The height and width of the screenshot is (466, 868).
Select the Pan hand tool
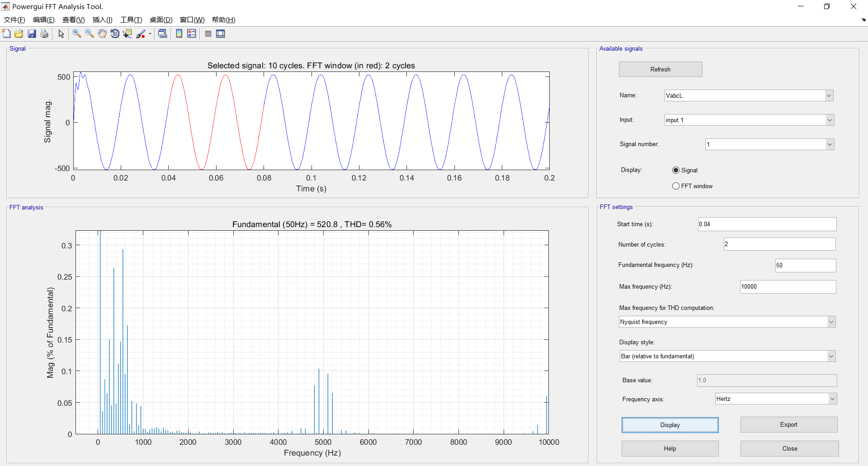pos(102,34)
